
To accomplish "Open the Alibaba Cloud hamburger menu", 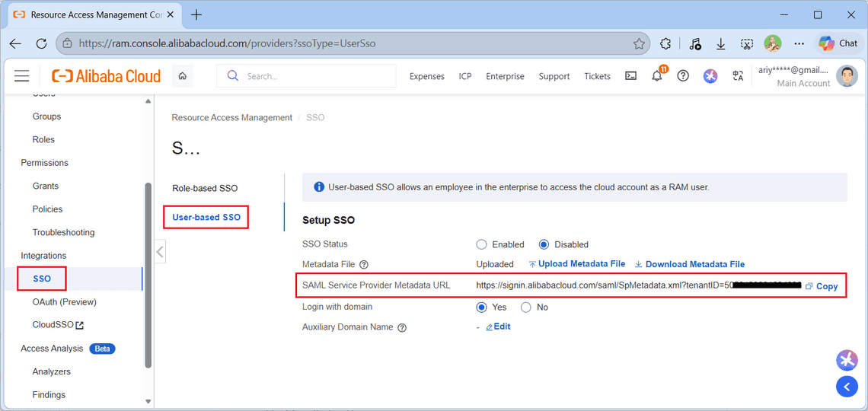I will 22,76.
